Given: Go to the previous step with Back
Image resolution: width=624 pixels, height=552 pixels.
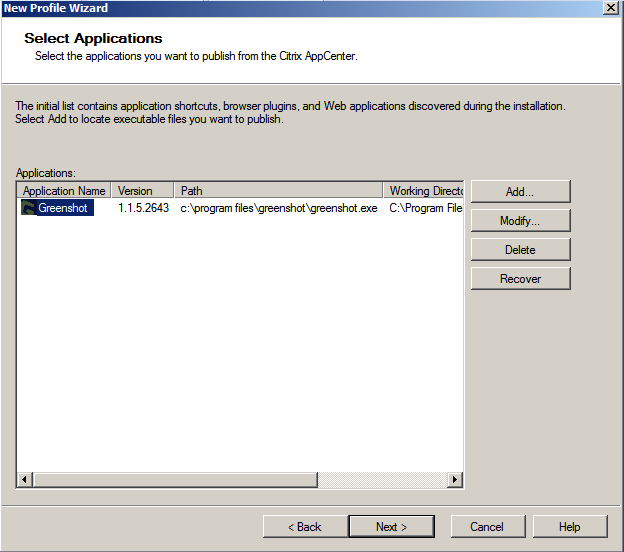Looking at the screenshot, I should click(x=304, y=527).
